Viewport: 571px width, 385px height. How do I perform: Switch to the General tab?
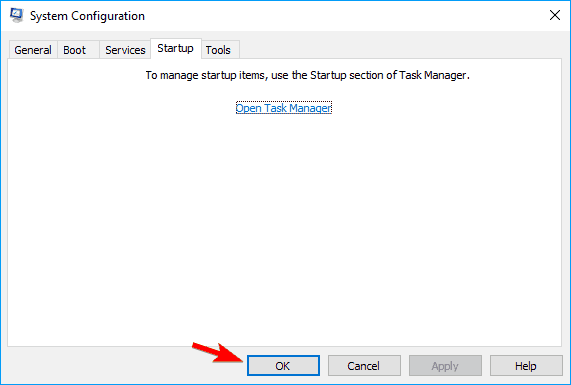(33, 50)
